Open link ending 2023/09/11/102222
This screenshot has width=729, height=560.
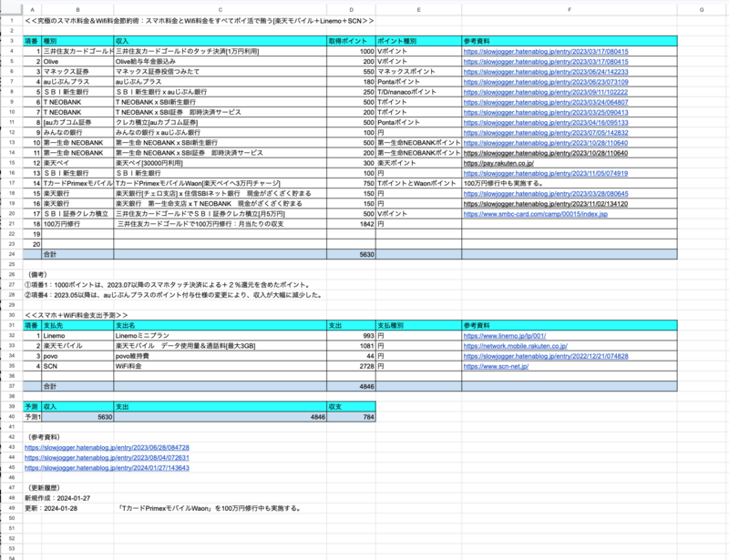coord(545,92)
